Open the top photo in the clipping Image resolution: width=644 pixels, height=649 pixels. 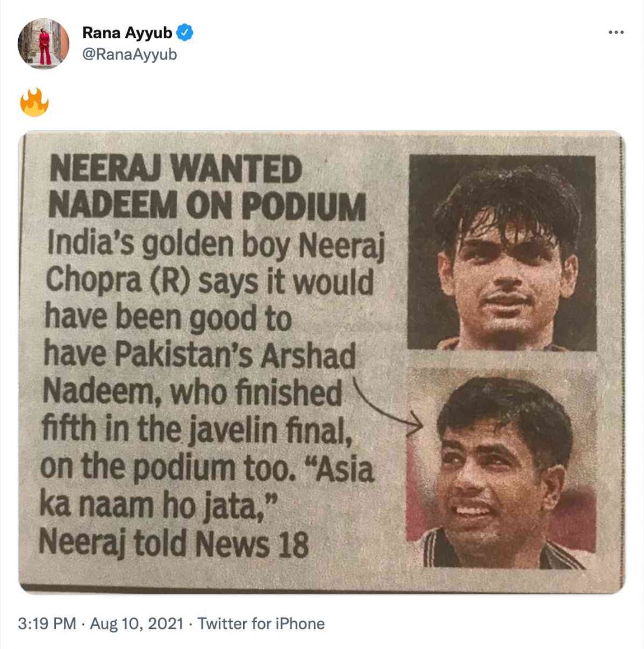(x=502, y=252)
